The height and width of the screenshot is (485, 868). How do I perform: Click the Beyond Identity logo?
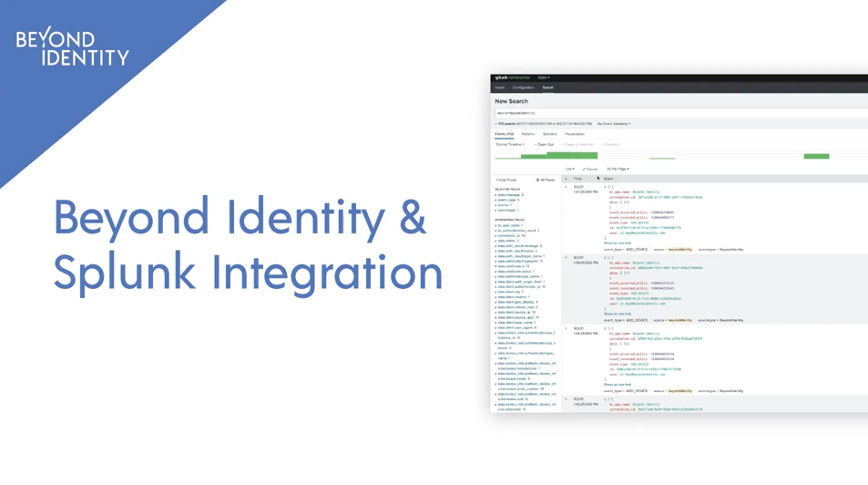pos(72,47)
